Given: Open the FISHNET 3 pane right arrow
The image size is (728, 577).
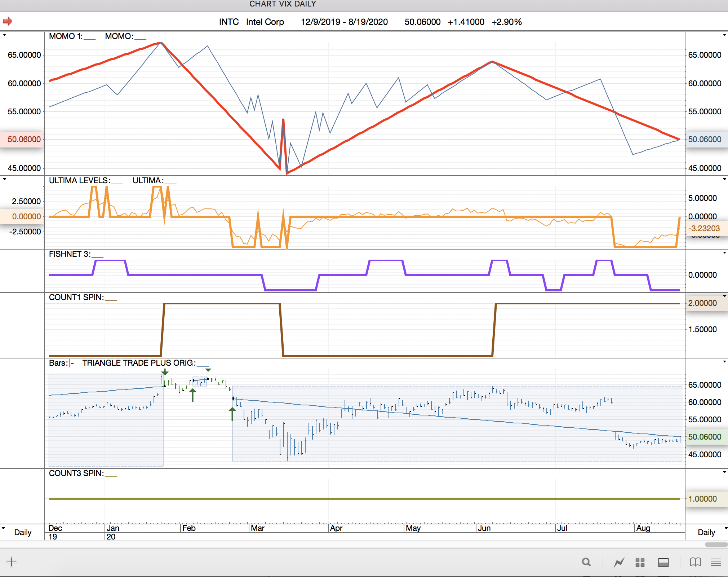Looking at the screenshot, I should (x=724, y=253).
